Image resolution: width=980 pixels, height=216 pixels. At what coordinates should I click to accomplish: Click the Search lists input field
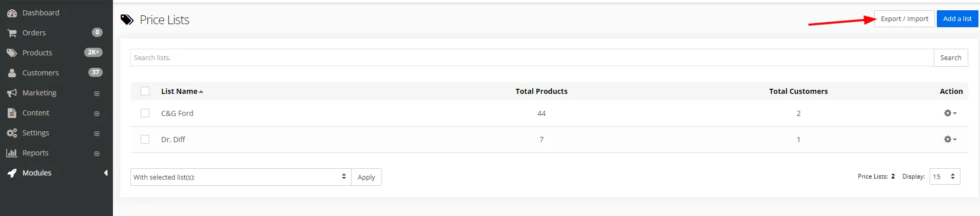[x=531, y=58]
